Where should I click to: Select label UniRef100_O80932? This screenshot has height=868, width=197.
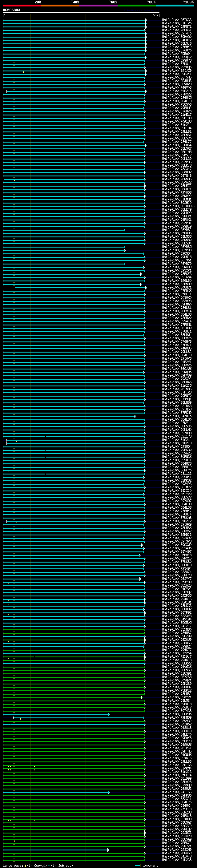coord(177,721)
